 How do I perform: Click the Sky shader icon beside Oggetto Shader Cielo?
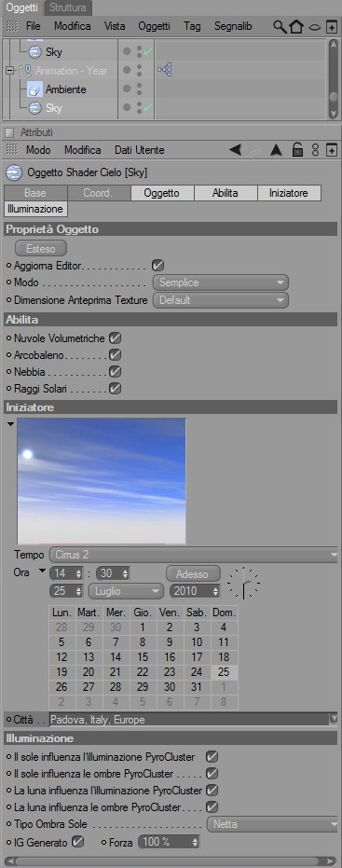tap(14, 172)
